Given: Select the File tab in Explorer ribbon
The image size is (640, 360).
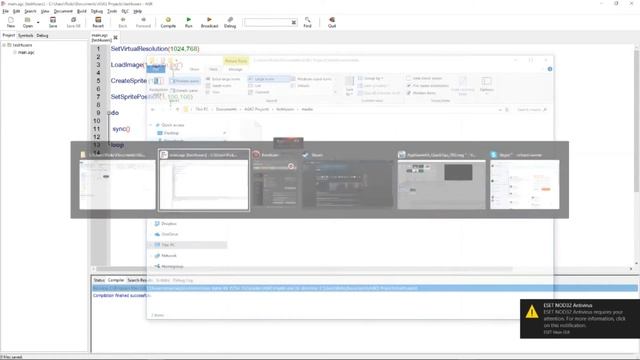Looking at the screenshot, I should coord(156,69).
